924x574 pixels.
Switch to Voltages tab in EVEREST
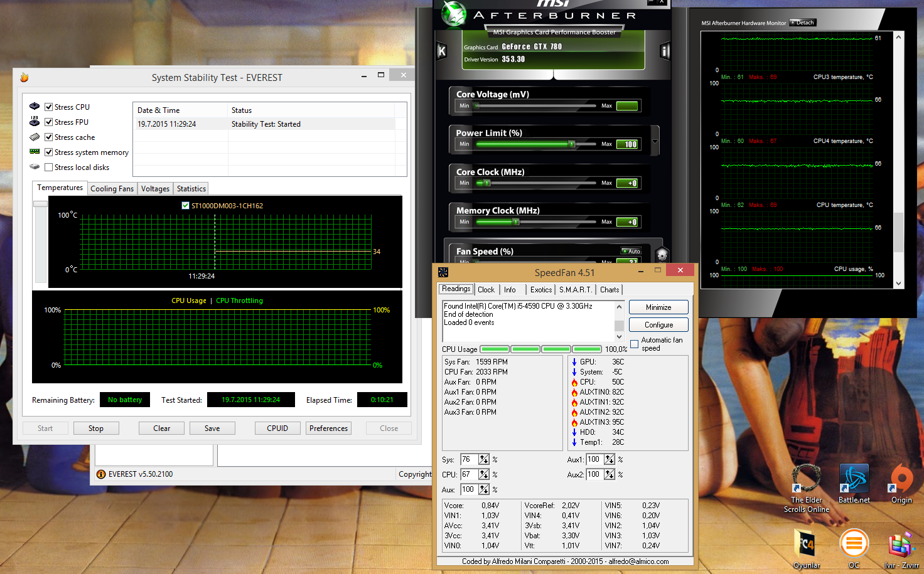coord(155,189)
